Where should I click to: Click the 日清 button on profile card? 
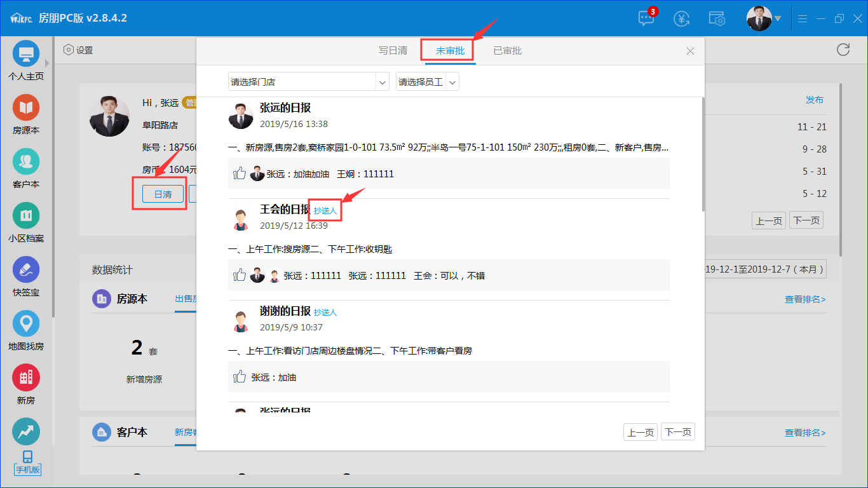(x=163, y=194)
